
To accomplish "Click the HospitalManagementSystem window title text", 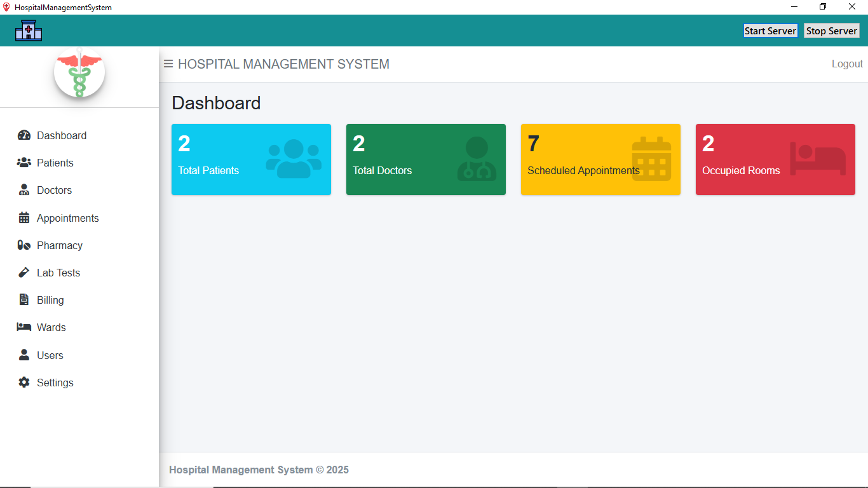I will [x=63, y=8].
